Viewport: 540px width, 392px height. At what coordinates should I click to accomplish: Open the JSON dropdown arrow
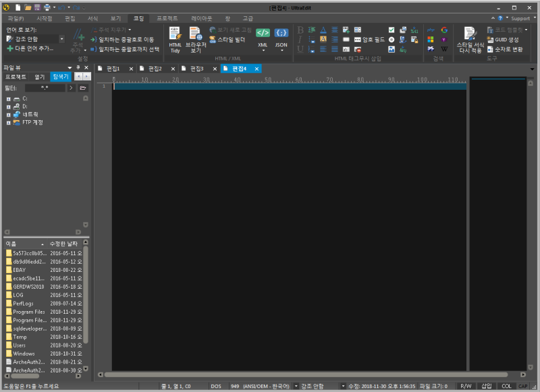click(281, 51)
